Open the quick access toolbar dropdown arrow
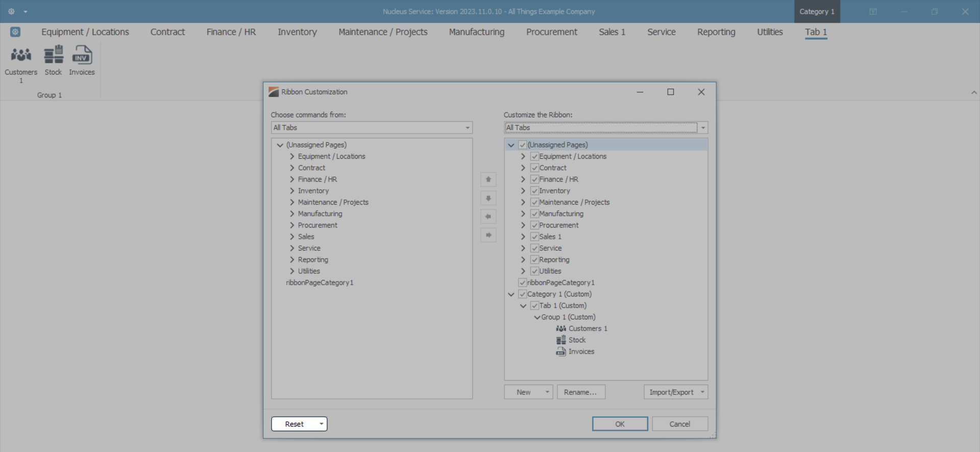 26,12
